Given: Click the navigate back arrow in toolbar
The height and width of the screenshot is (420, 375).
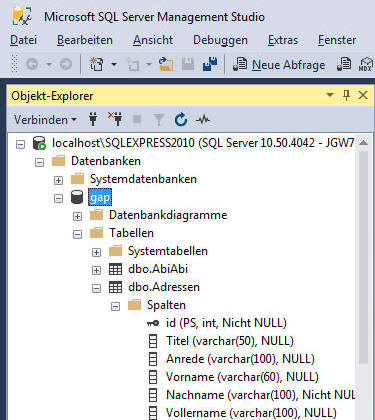Looking at the screenshot, I should (x=32, y=64).
